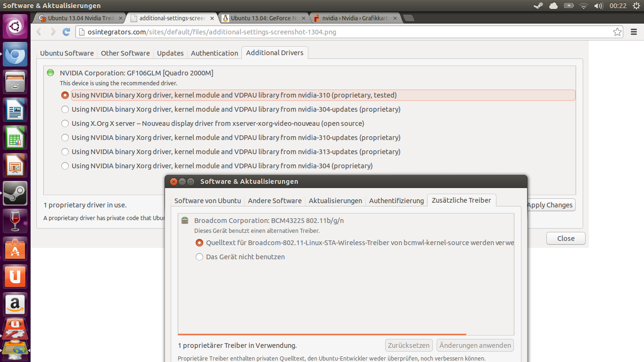Viewport: 644px width, 362px height.
Task: Go forward in the browser
Action: (53, 32)
